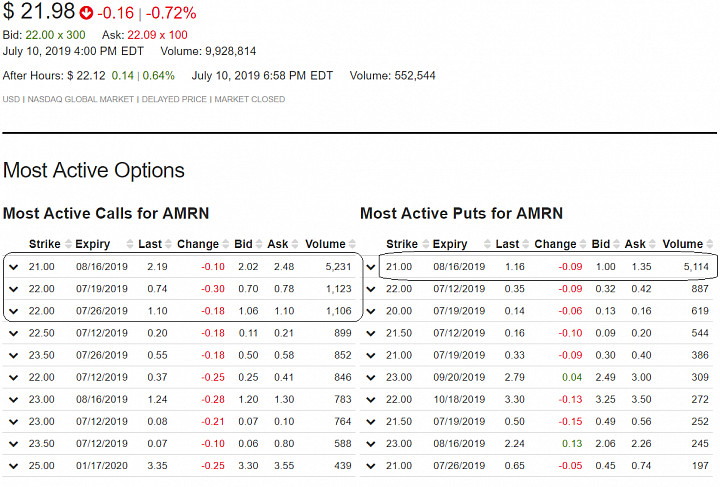Click the calls Expiry column header
This screenshot has width=720, height=487.
pyautogui.click(x=93, y=244)
